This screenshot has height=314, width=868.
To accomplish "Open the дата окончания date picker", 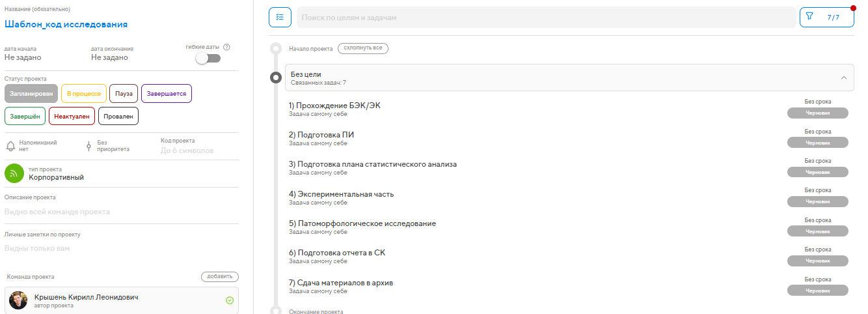I will pyautogui.click(x=112, y=53).
